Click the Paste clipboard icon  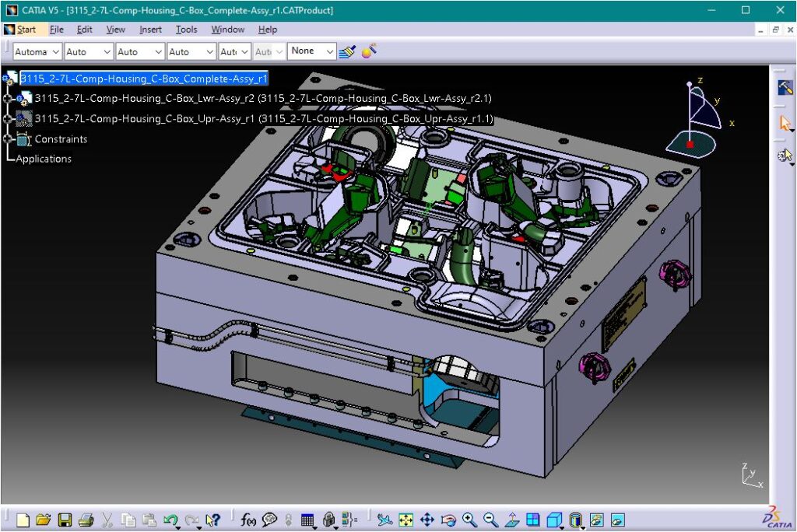pyautogui.click(x=149, y=520)
